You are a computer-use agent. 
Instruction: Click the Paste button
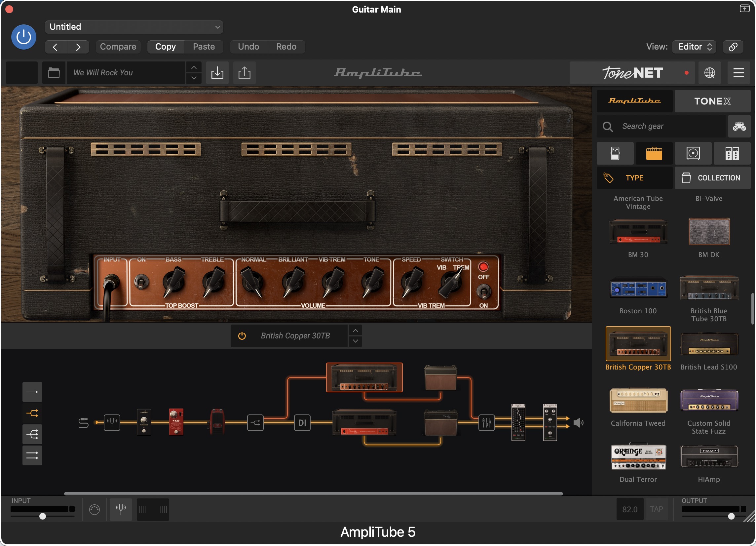click(204, 47)
